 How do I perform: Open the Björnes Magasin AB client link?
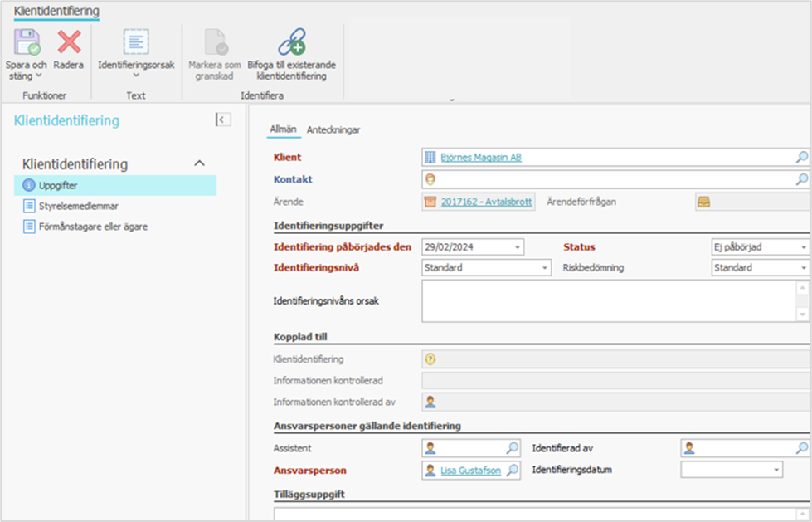(x=480, y=157)
